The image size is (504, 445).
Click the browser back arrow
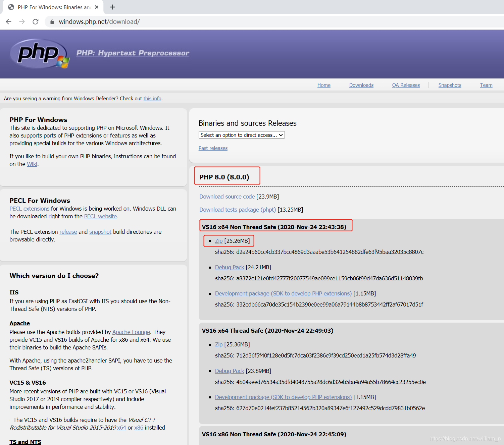point(8,21)
